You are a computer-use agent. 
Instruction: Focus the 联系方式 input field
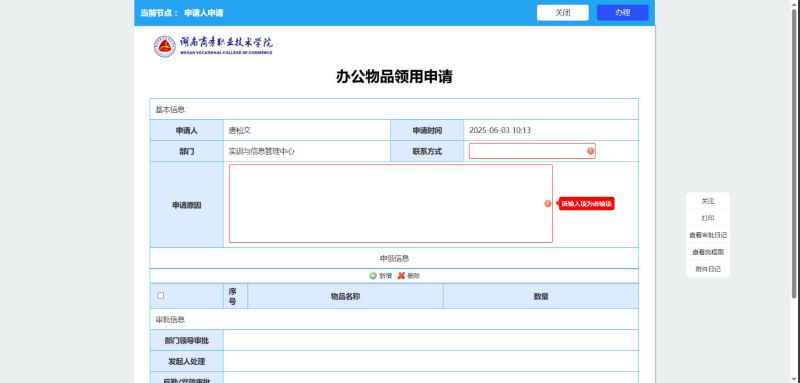532,151
